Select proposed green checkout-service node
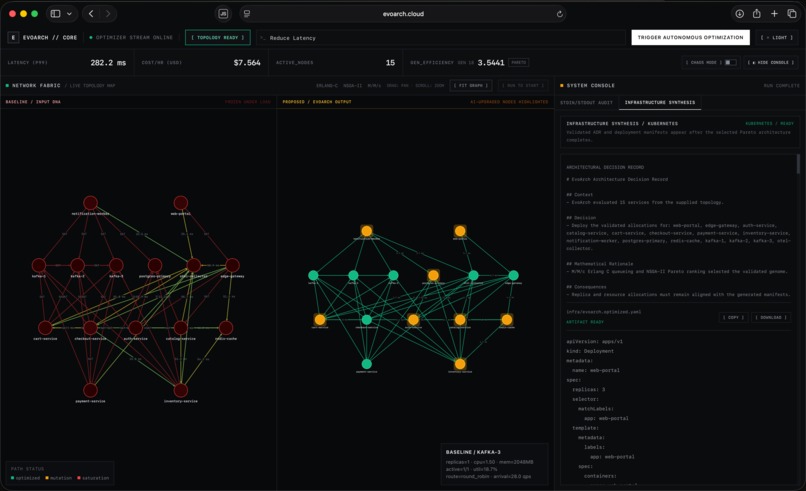The height and width of the screenshot is (491, 806). (x=367, y=320)
